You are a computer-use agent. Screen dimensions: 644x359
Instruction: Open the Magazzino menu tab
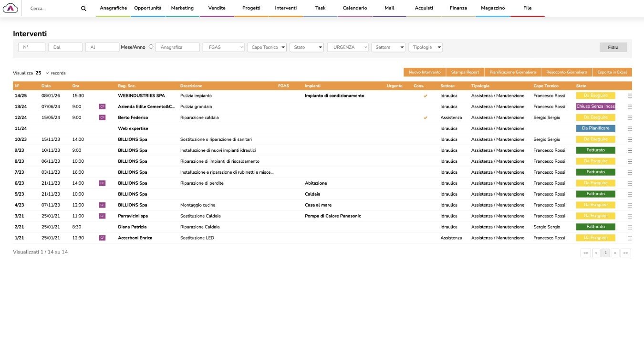[x=493, y=8]
